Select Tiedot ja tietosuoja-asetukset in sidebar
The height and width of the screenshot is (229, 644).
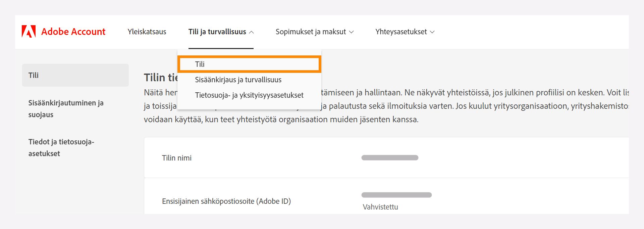[x=62, y=148]
